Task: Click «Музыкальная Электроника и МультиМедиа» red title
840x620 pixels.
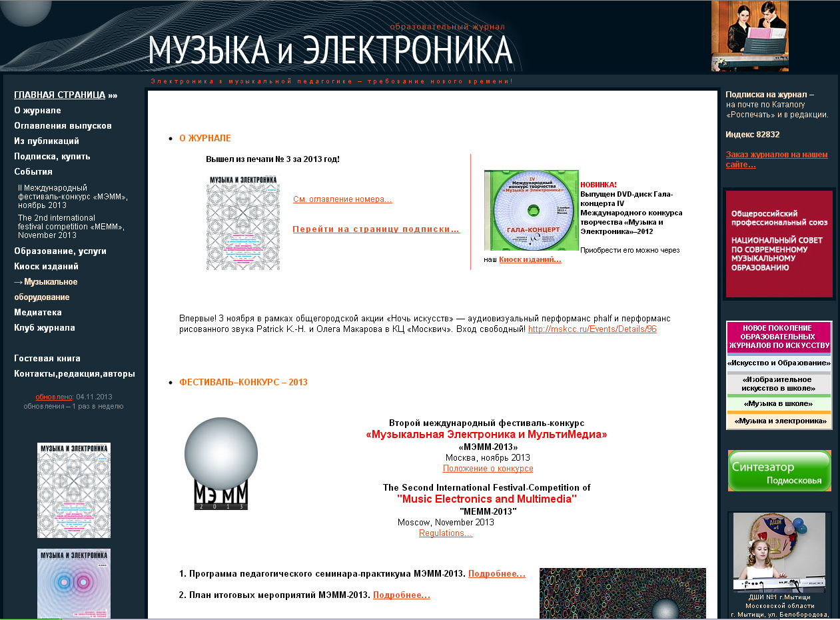Action: coord(486,435)
